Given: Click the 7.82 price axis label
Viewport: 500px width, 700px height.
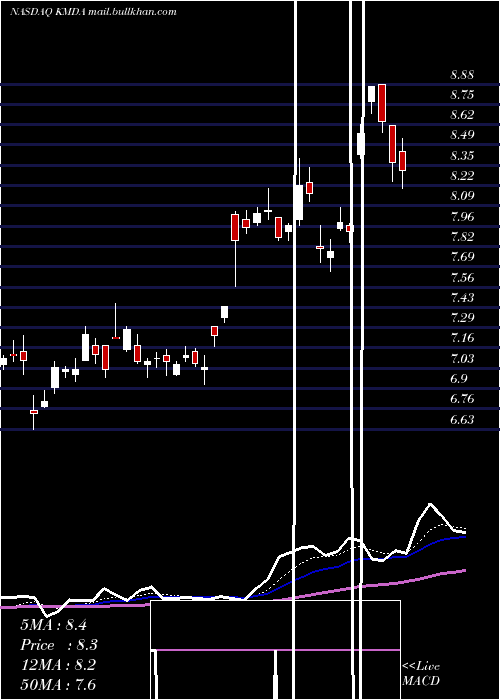Looking at the screenshot, I should tap(462, 236).
